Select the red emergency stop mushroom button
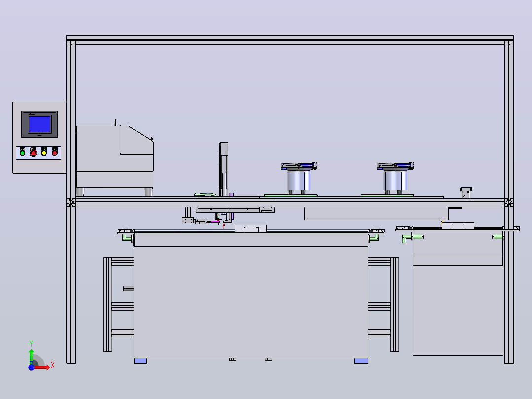Image resolution: width=532 pixels, height=399 pixels. [x=33, y=153]
